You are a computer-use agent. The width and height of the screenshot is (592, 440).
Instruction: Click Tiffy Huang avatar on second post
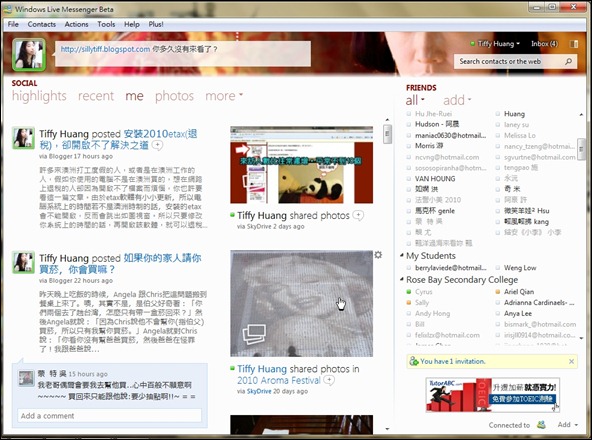pos(23,262)
